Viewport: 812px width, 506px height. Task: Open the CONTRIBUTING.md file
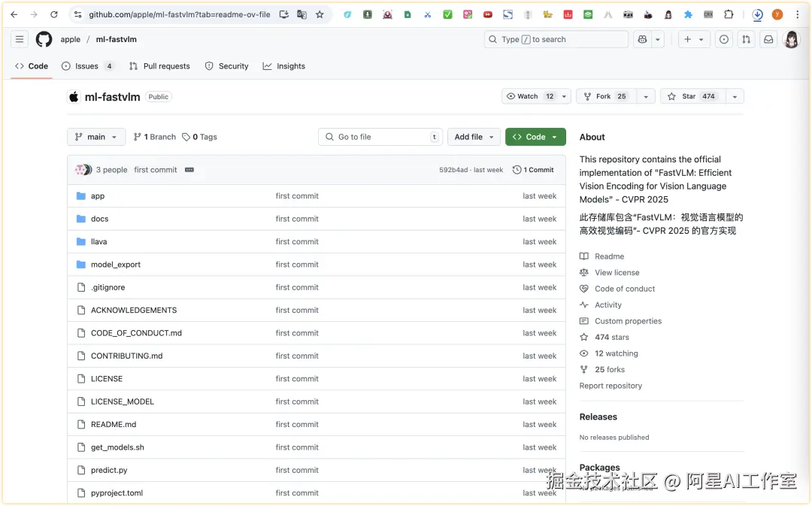pos(126,356)
